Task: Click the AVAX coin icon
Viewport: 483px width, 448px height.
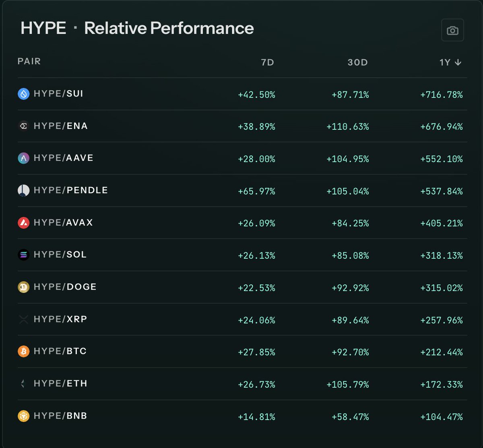Action: 24,222
